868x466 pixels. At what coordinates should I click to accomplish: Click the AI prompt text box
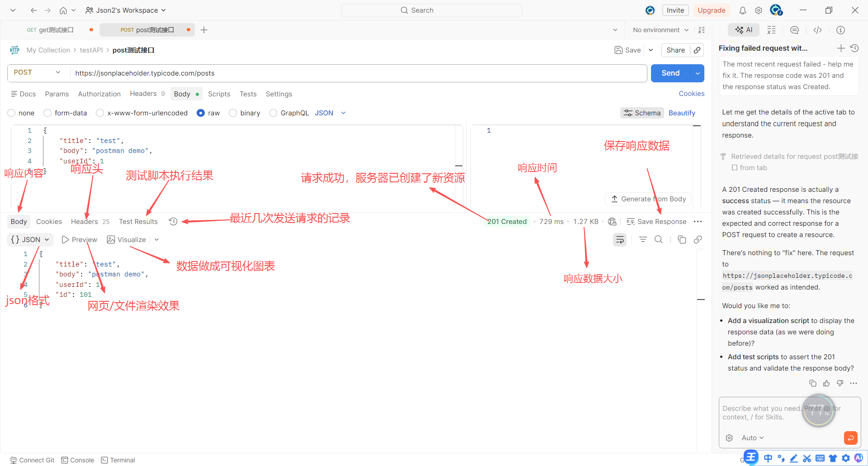(x=789, y=413)
